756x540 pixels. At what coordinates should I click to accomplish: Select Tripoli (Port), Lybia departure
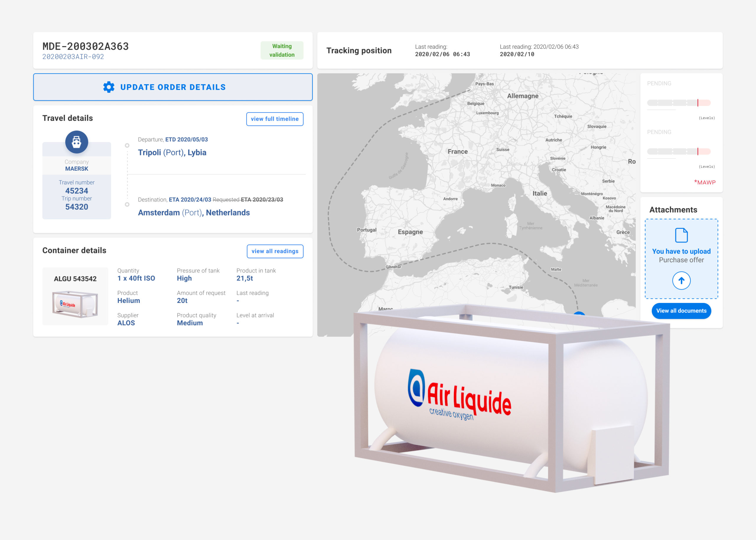(172, 153)
